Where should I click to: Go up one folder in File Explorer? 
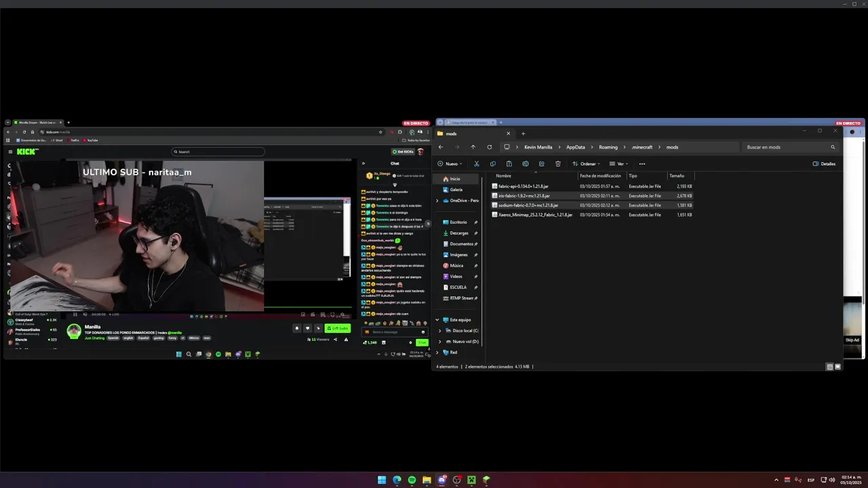point(473,147)
